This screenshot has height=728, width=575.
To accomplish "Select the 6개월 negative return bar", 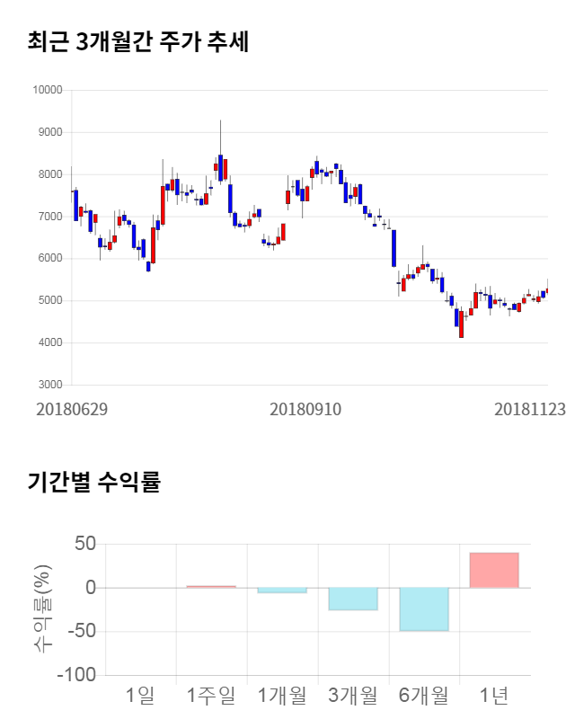I will click(x=423, y=609).
